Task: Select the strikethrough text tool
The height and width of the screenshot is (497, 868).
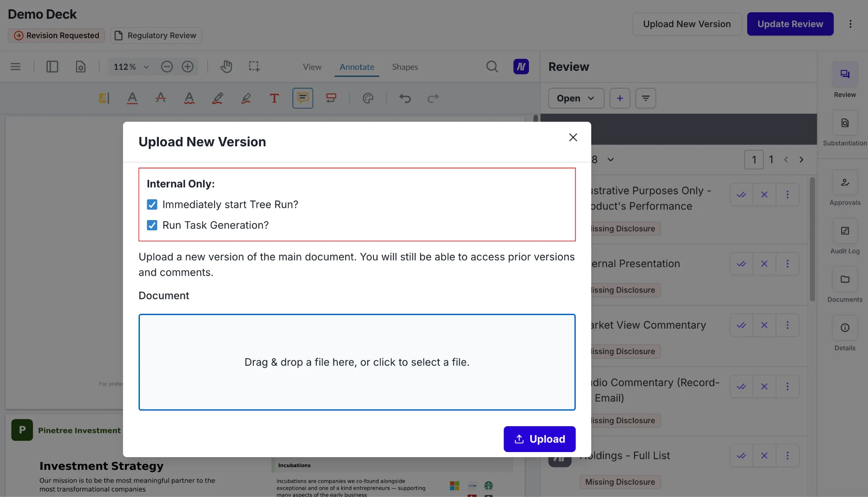Action: click(161, 98)
